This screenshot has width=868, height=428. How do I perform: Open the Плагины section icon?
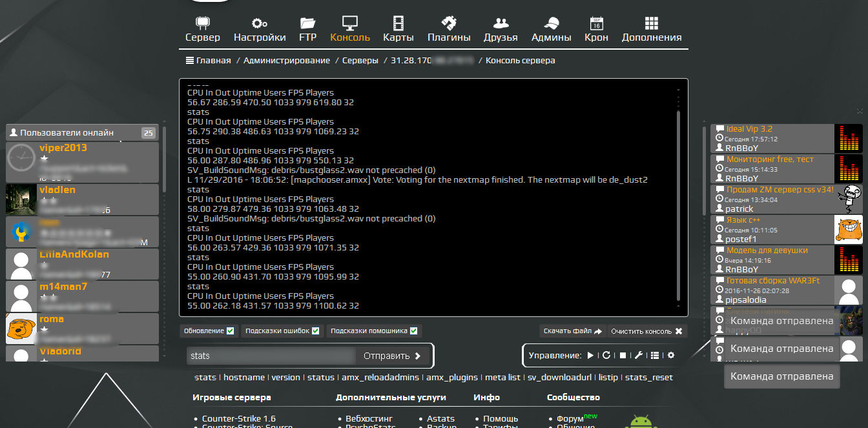[x=449, y=23]
